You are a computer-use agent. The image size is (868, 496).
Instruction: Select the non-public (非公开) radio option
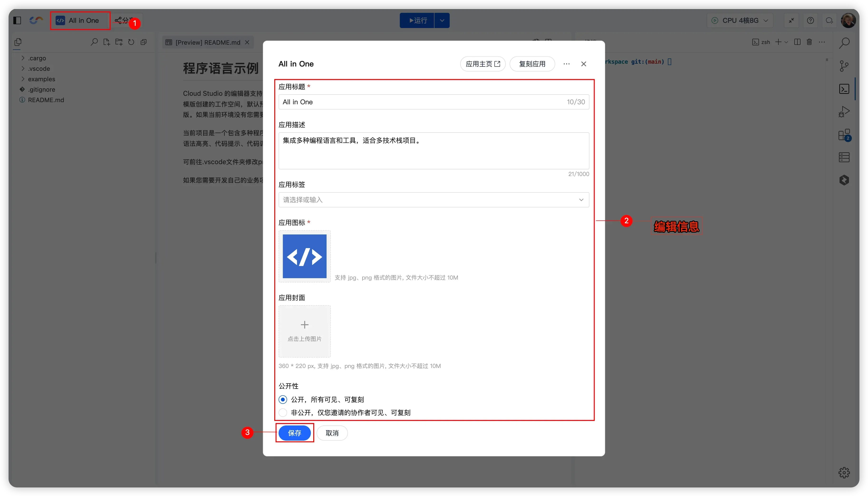click(283, 413)
